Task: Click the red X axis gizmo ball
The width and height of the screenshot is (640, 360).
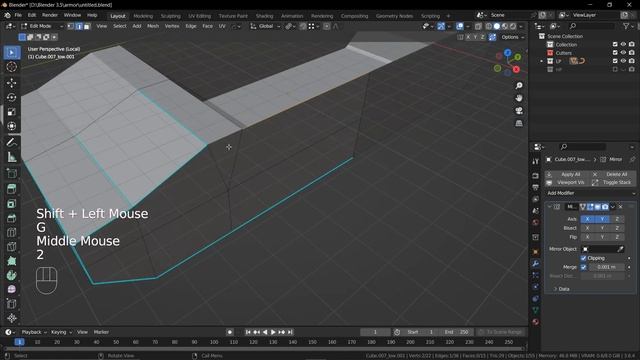Action: point(517,69)
